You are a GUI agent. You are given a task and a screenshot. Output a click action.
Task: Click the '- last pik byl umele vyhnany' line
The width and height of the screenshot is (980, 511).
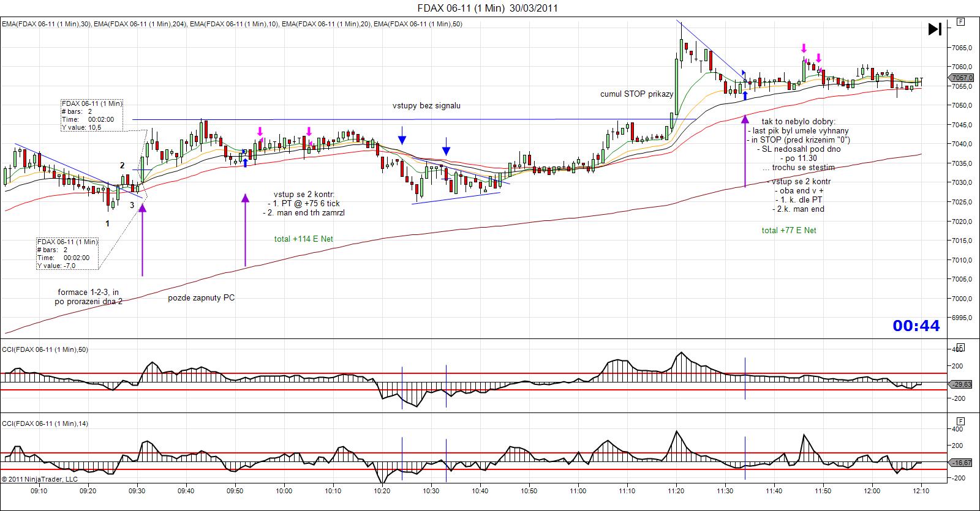[x=799, y=131]
